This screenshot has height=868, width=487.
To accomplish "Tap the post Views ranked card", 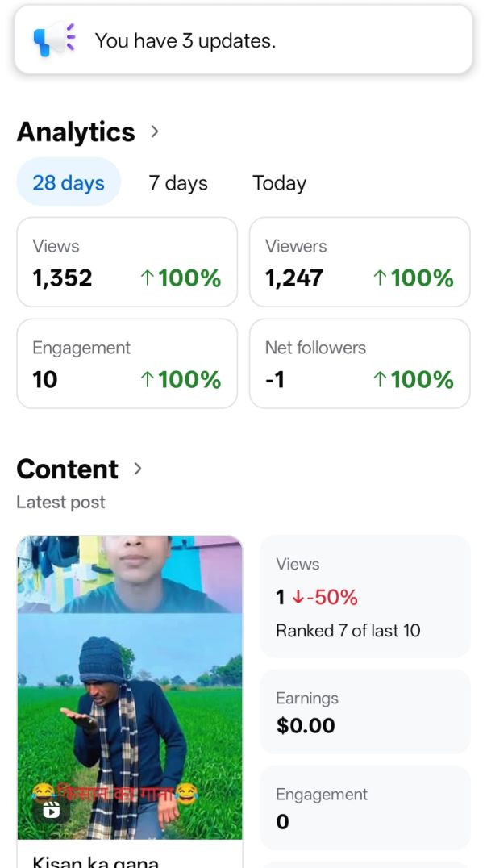I will pyautogui.click(x=364, y=597).
